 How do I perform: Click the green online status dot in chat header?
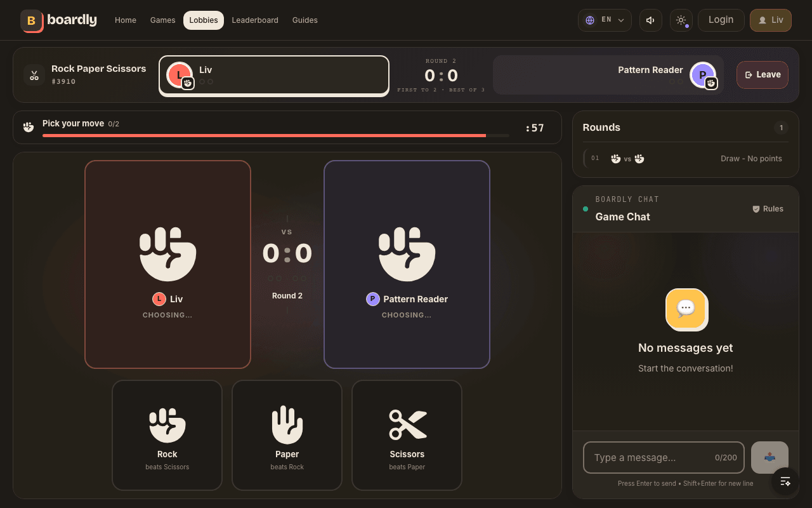[586, 209]
